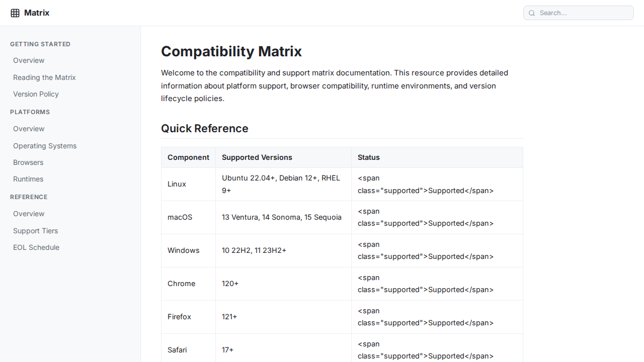This screenshot has width=644, height=362.
Task: Select Browsers in the sidebar
Action: coord(28,162)
